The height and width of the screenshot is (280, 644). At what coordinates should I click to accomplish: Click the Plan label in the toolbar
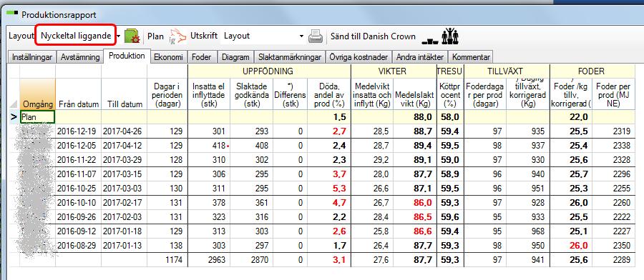[x=155, y=36]
